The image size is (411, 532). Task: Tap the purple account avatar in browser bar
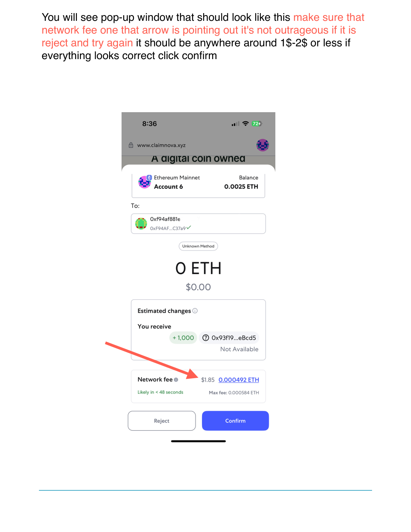pos(263,145)
